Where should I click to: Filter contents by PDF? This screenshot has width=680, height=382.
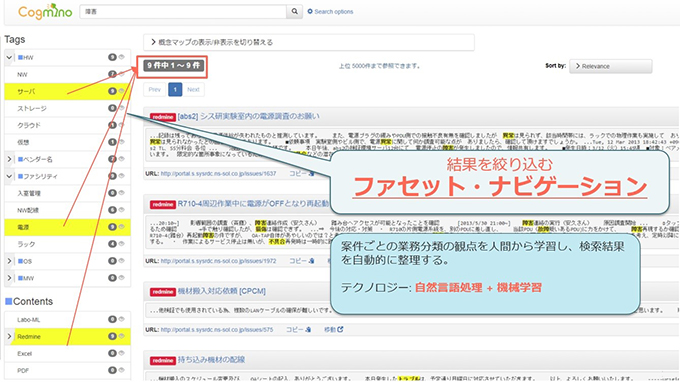pyautogui.click(x=23, y=370)
